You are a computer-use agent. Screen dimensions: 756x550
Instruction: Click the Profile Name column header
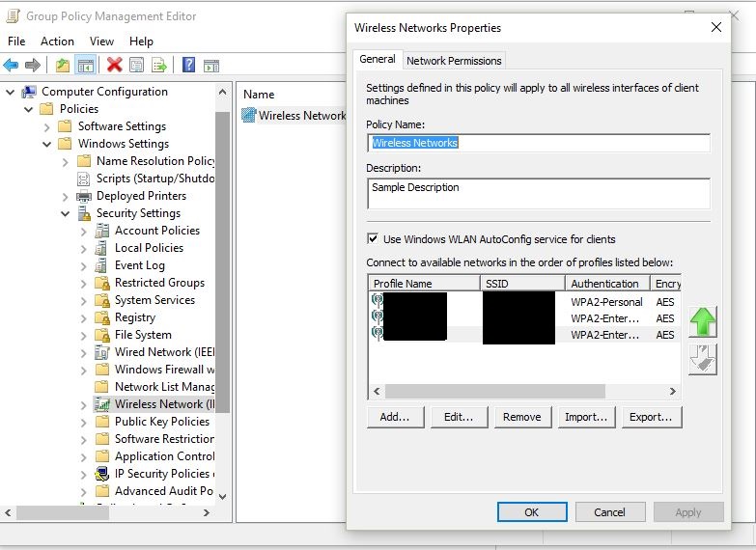click(424, 283)
